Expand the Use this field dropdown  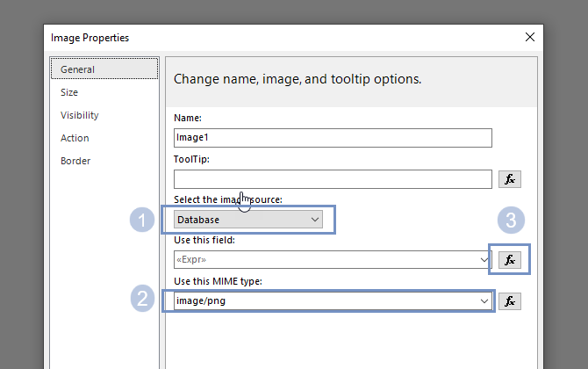pyautogui.click(x=484, y=260)
